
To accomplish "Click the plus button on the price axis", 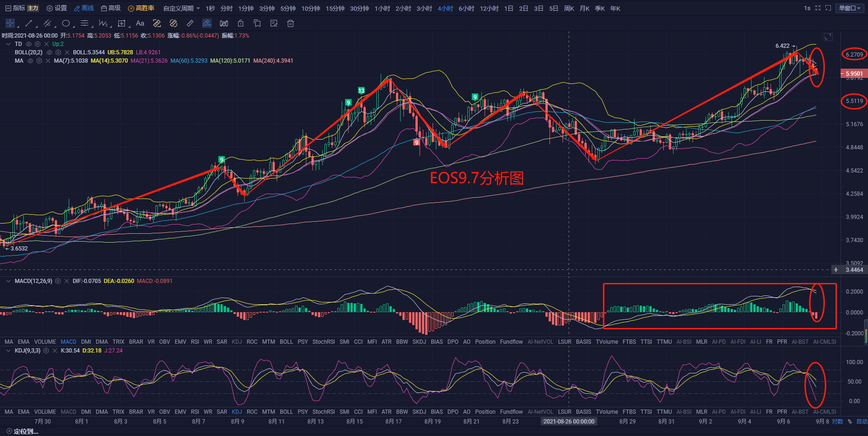I will pyautogui.click(x=836, y=269).
